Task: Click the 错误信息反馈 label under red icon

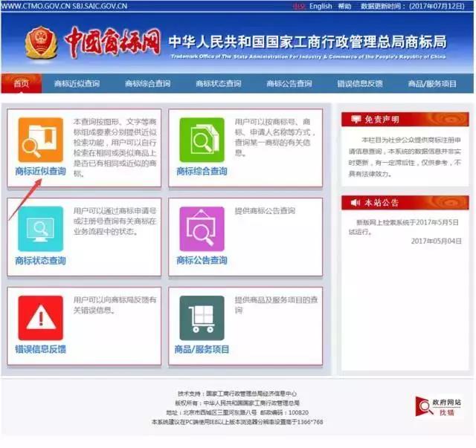Action: tap(41, 349)
